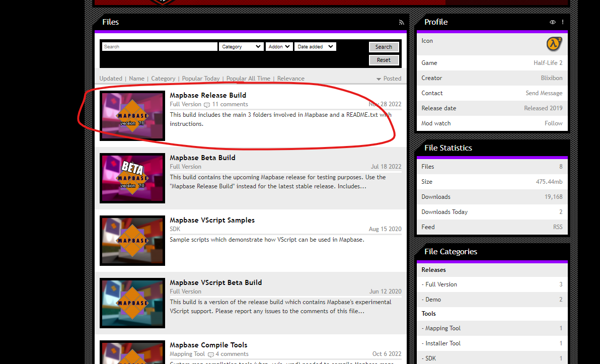Open the Mapbase Release Build title link

[208, 95]
